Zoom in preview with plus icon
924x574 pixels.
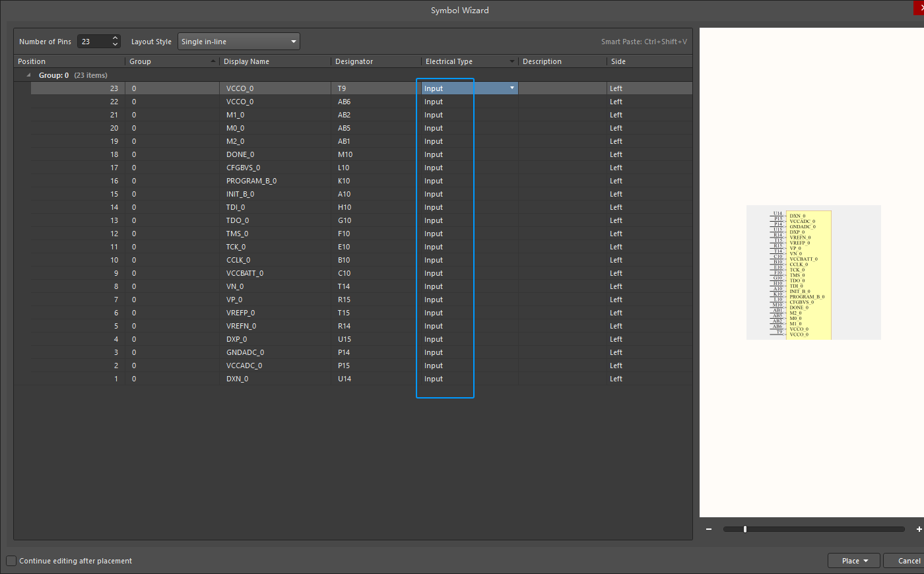coord(919,529)
